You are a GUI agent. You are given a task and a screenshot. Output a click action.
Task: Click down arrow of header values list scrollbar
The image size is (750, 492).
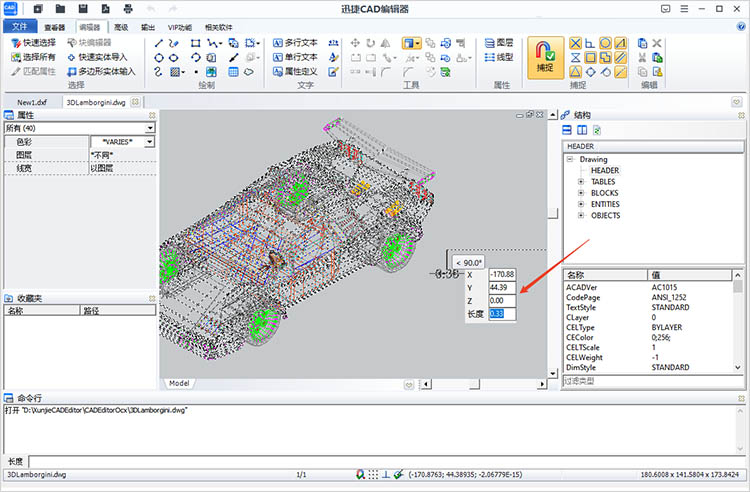[x=738, y=368]
